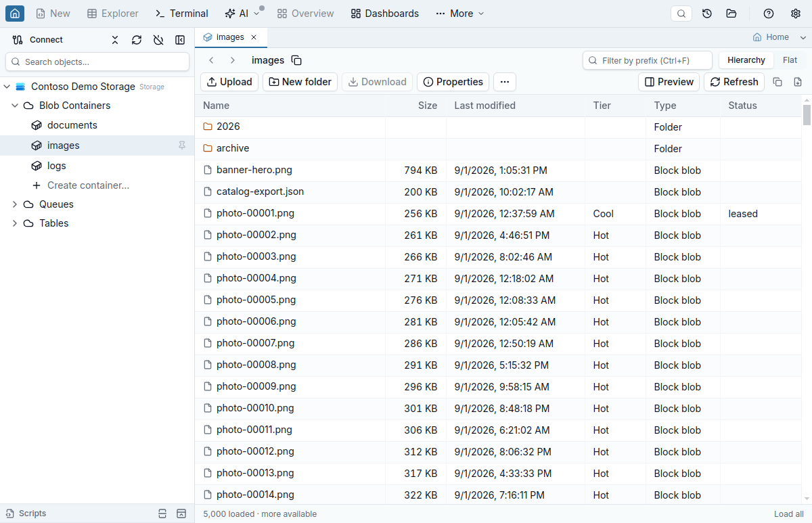The image size is (812, 523).
Task: Open Dashboards
Action: pyautogui.click(x=385, y=14)
